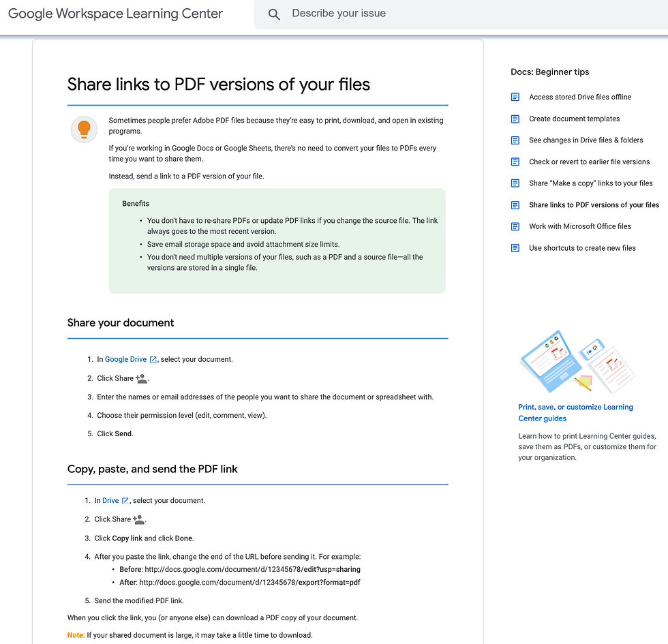Click doc icon beside 'Check or revert to earlier file versions'
The height and width of the screenshot is (644, 668).
click(x=515, y=162)
